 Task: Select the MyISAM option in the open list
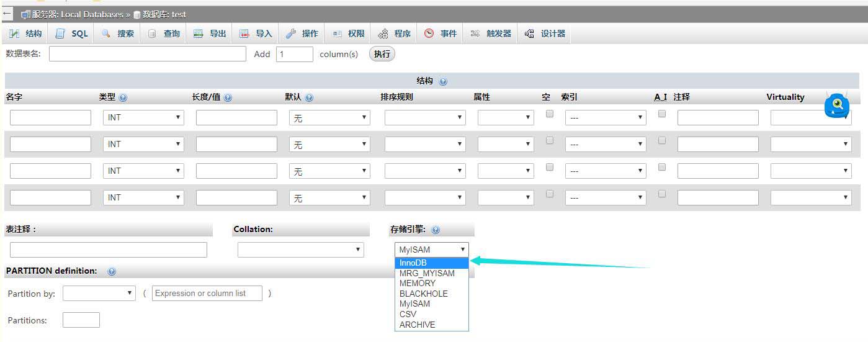coord(432,304)
